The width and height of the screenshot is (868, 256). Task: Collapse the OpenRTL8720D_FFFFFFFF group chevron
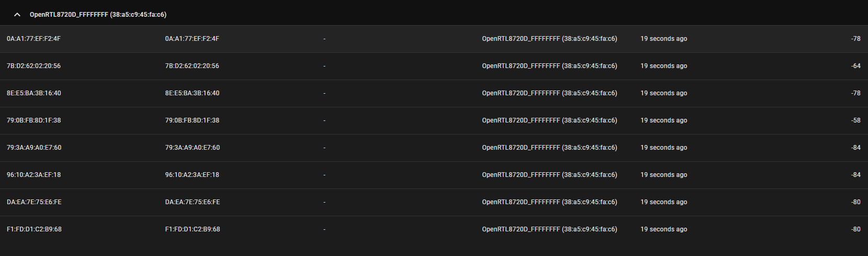point(17,15)
